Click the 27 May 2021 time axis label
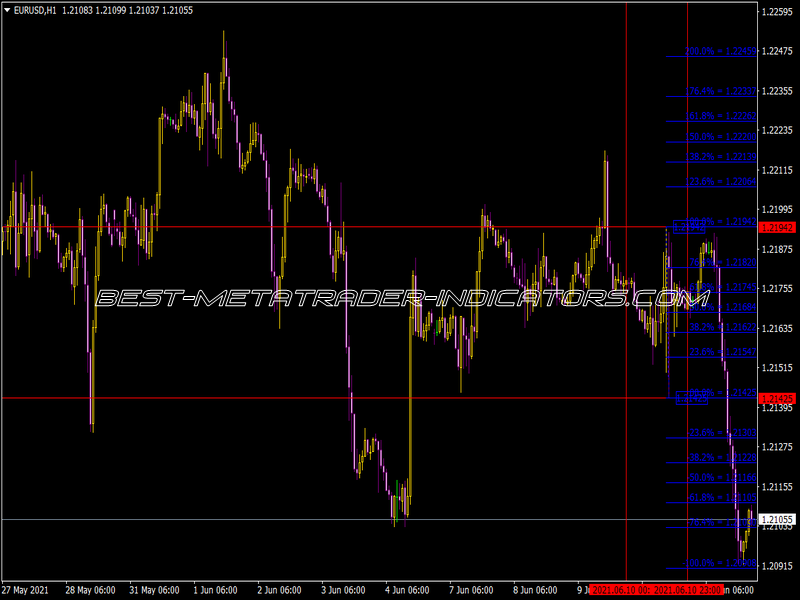Screen dimensions: 800x600 point(26,590)
